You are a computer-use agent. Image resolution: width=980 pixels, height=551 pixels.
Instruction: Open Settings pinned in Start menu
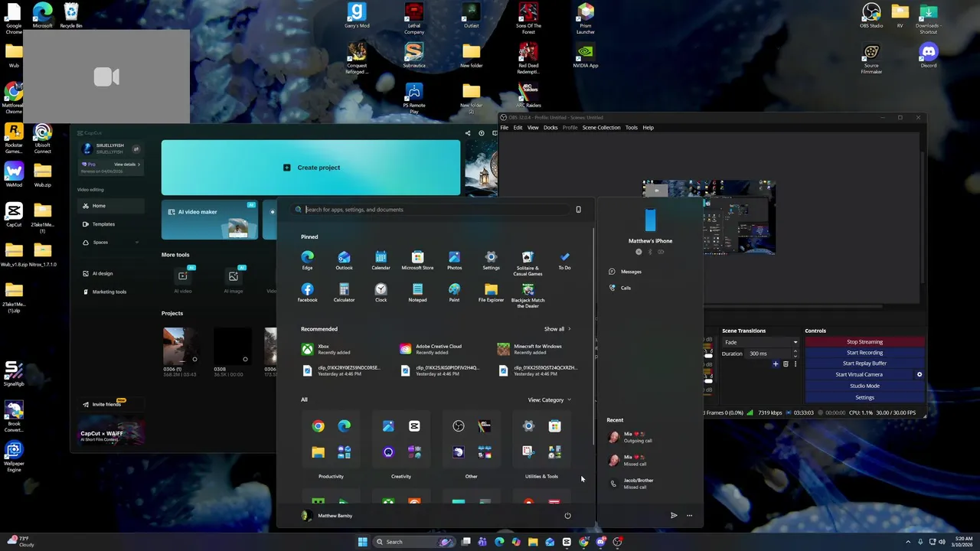pos(491,260)
